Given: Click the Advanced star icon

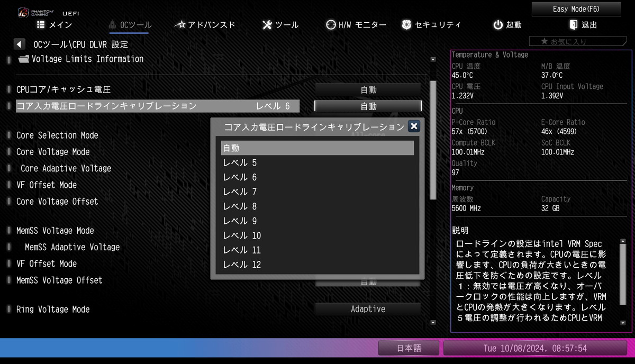Looking at the screenshot, I should coord(180,24).
